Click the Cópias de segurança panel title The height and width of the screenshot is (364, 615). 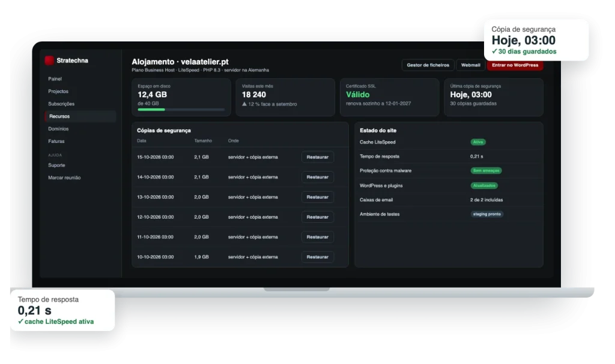[164, 130]
